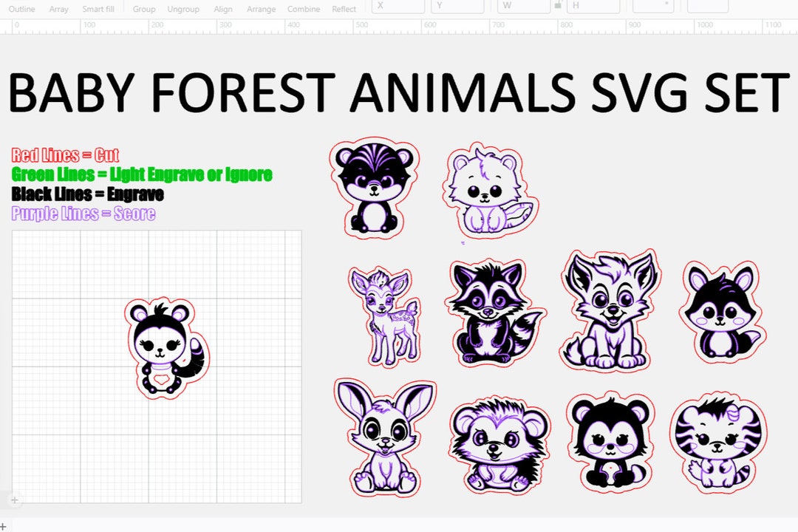Open the Array tool

(58, 9)
